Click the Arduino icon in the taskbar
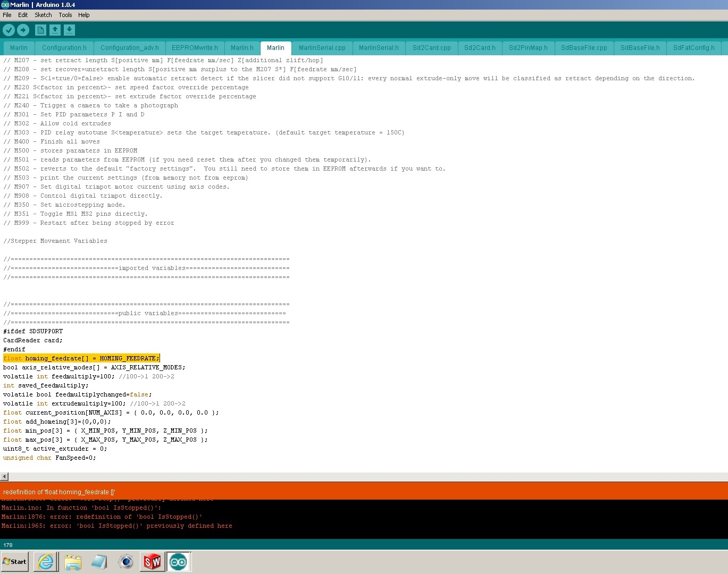Viewport: 728px width, 574px height. [x=178, y=562]
